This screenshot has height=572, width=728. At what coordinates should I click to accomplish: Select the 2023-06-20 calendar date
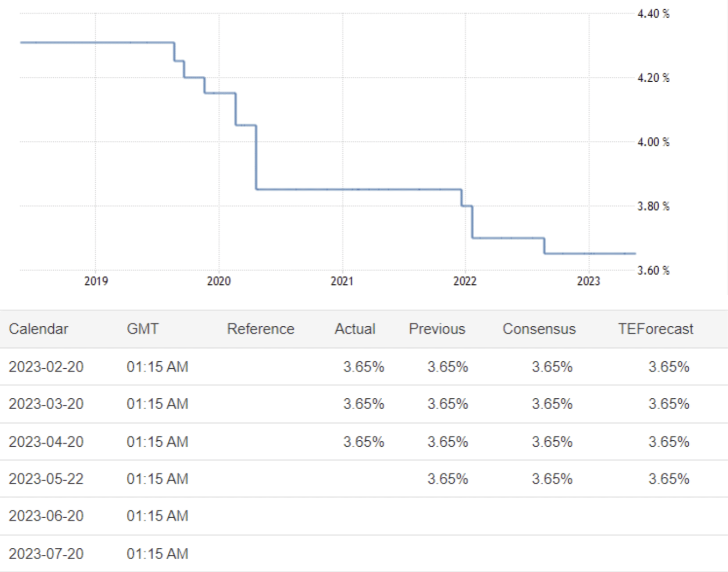[x=46, y=516]
